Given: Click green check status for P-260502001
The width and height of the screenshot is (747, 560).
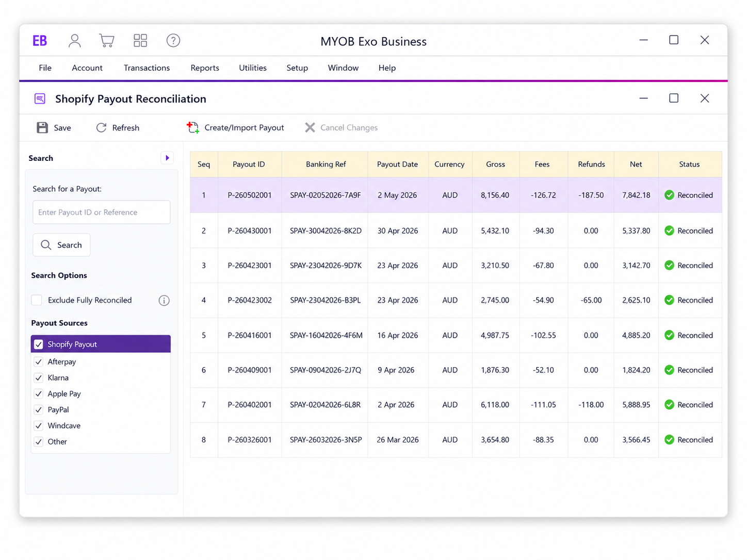Looking at the screenshot, I should coord(669,195).
